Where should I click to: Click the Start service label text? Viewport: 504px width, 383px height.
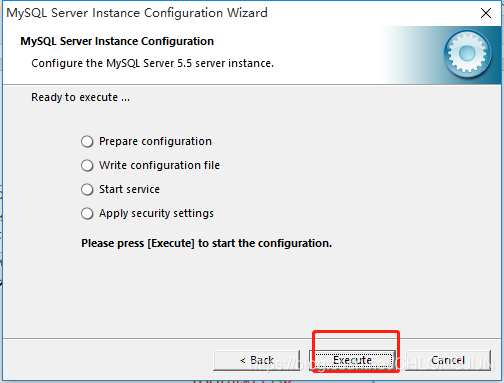[x=129, y=189]
